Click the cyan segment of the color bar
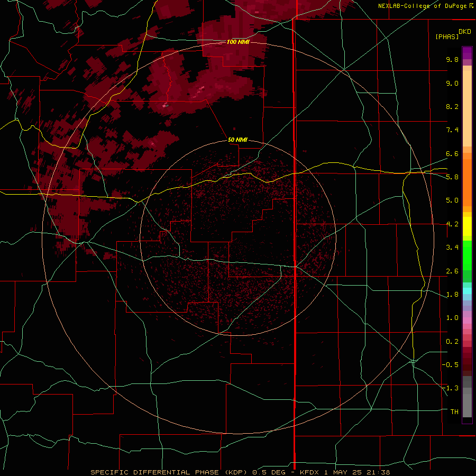 [x=467, y=291]
